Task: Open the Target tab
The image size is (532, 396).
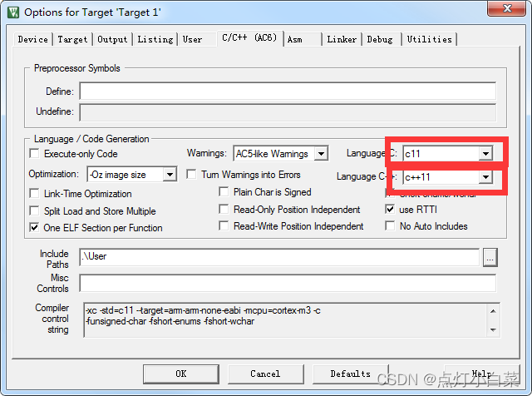Action: [x=72, y=39]
